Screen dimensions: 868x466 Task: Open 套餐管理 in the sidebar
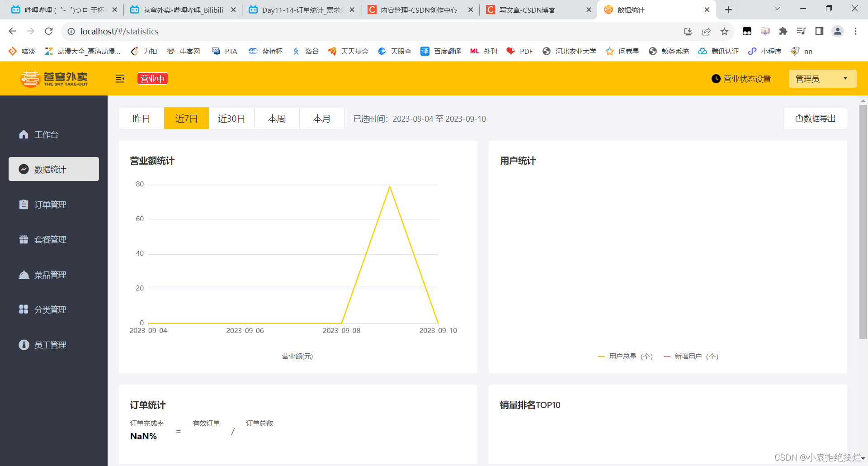tap(51, 239)
